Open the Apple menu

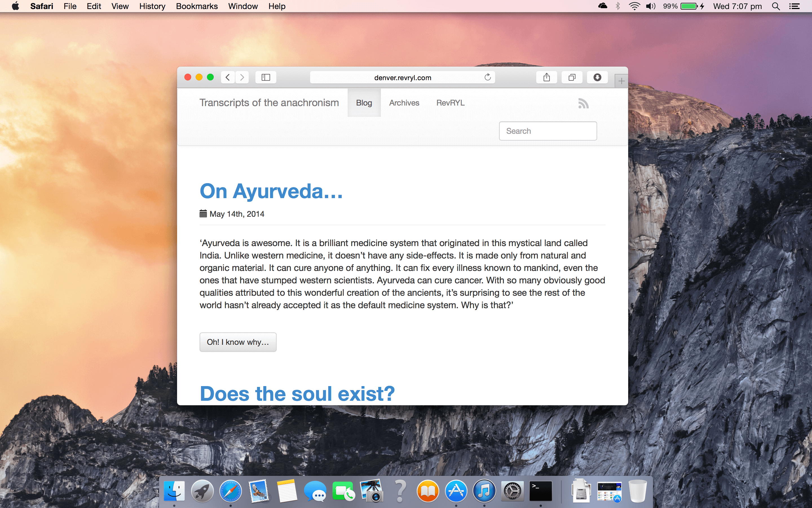point(16,6)
